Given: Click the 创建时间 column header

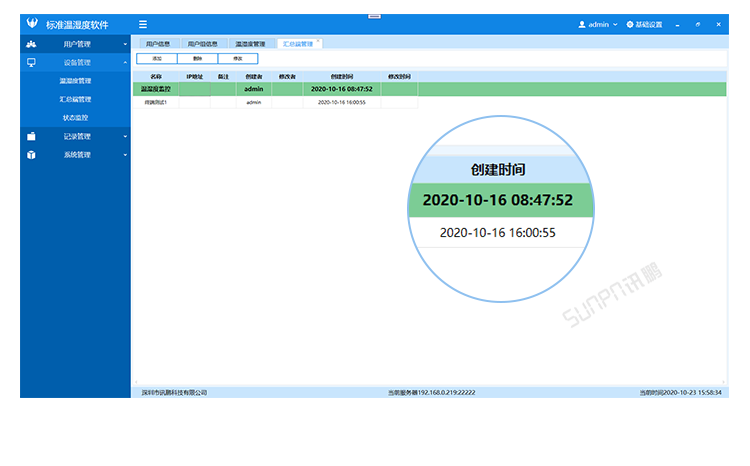Looking at the screenshot, I should coord(341,76).
